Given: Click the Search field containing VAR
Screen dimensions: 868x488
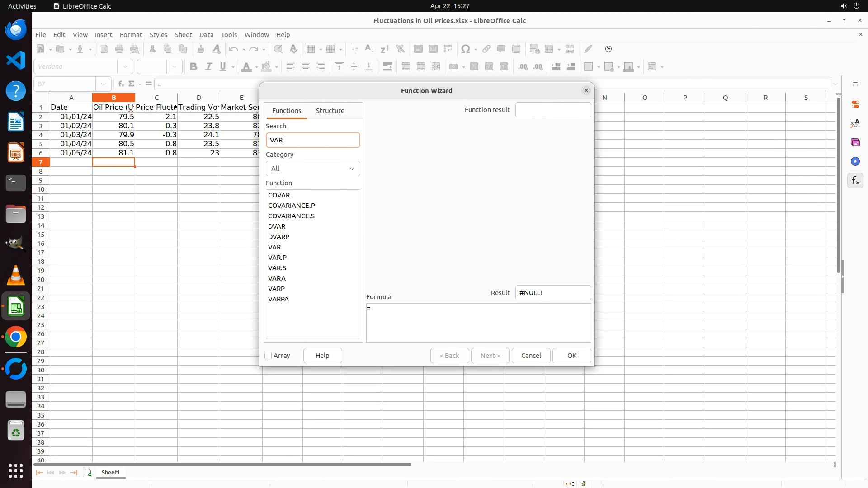Looking at the screenshot, I should 312,140.
